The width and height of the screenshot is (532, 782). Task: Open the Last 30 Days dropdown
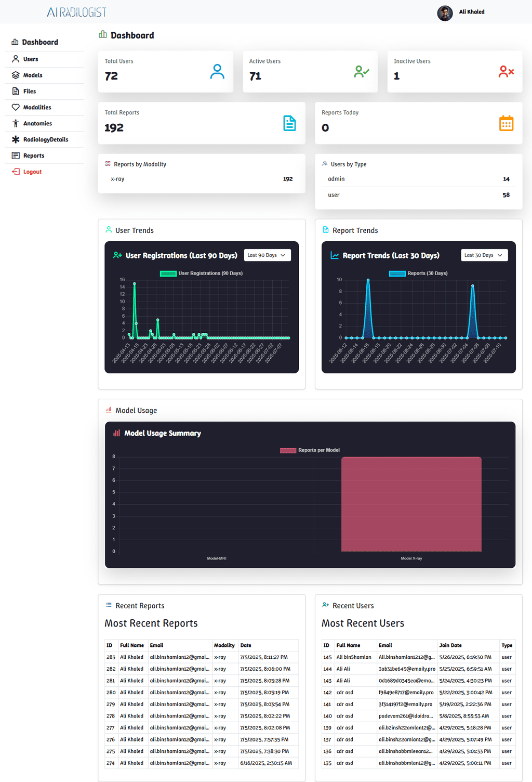(484, 255)
